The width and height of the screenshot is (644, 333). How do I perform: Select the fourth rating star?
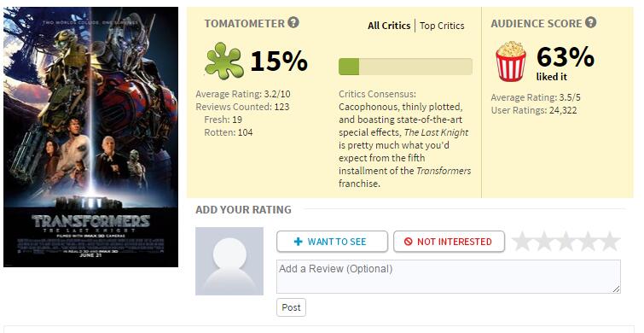click(x=588, y=242)
